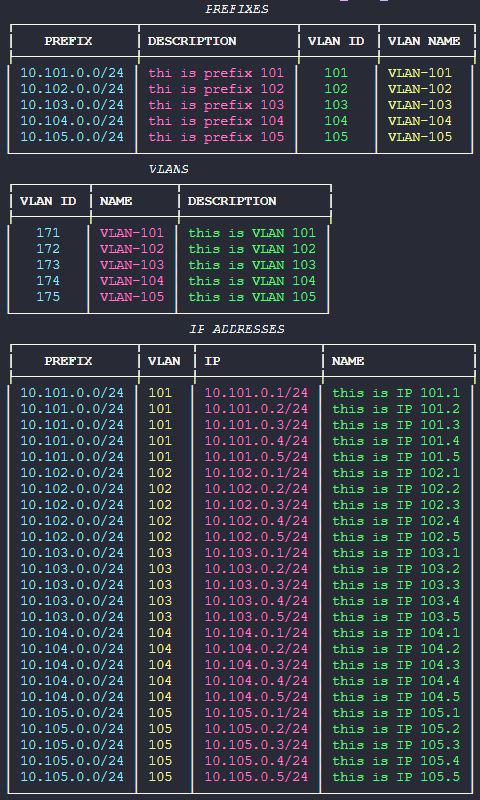Click IP address 10.104.0.5/24
The image size is (480, 800).
click(256, 696)
